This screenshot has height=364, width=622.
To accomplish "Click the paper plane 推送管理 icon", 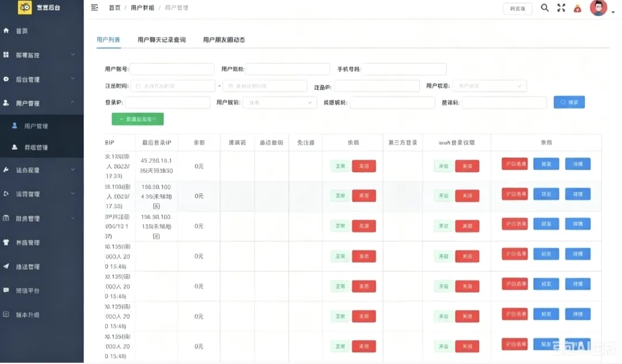I will (x=6, y=266).
